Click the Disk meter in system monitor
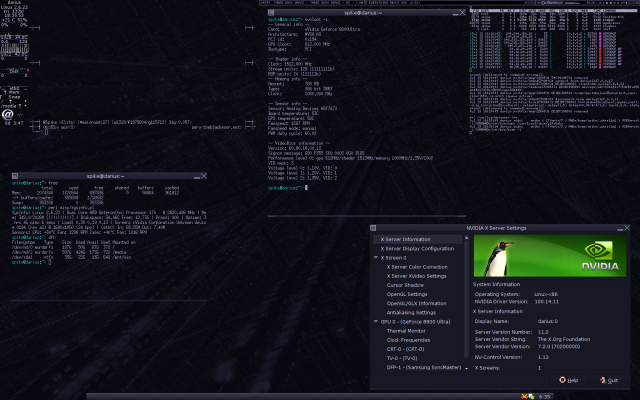 tap(14, 73)
